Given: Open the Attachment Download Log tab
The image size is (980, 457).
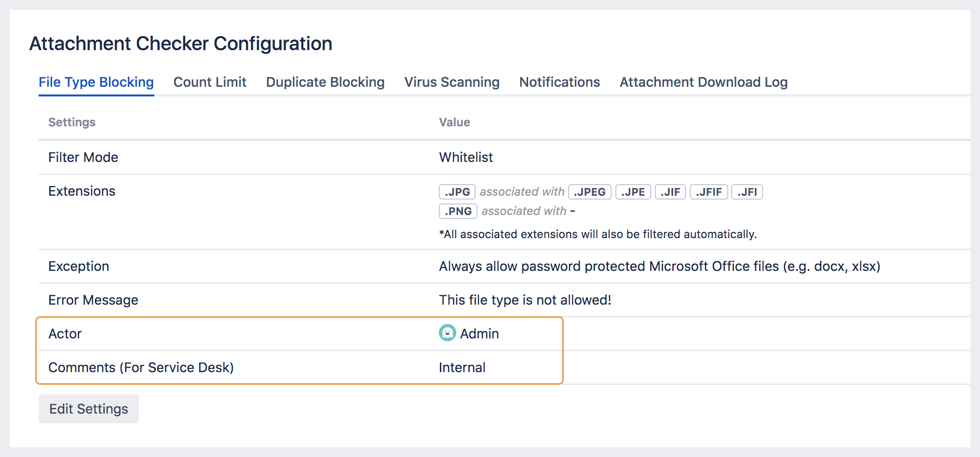Looking at the screenshot, I should (x=704, y=82).
